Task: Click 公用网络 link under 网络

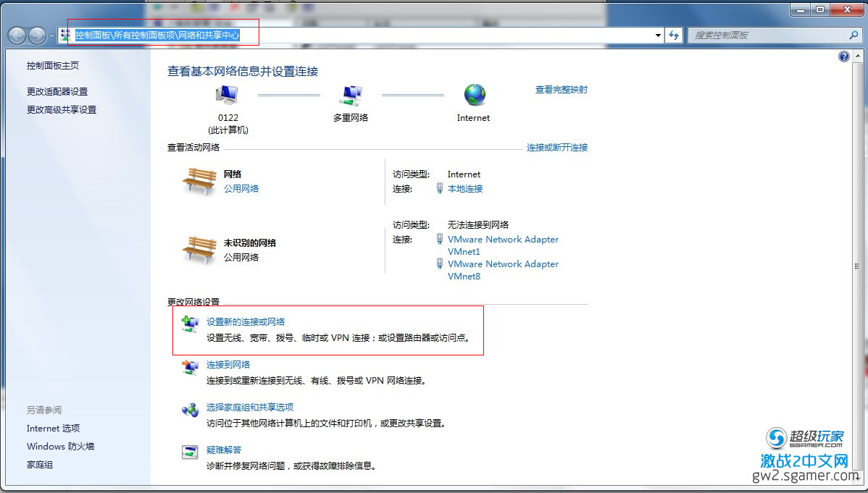Action: tap(241, 189)
